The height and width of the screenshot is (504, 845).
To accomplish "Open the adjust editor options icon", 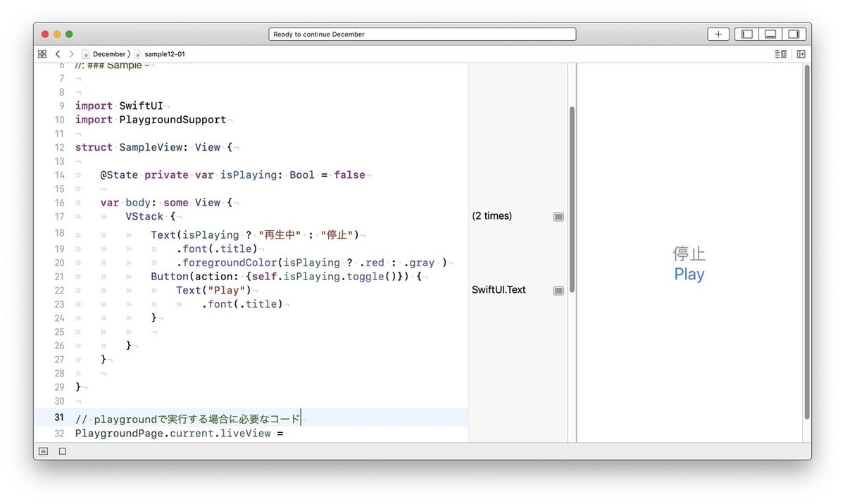I will click(780, 53).
